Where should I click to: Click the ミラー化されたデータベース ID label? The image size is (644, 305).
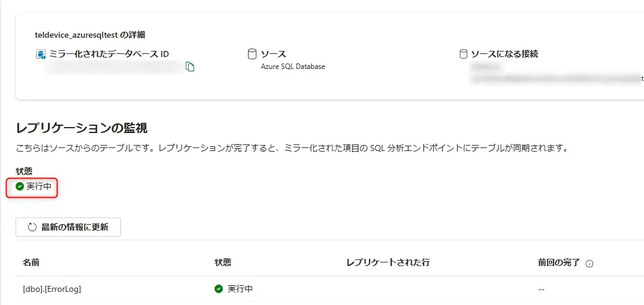[x=109, y=54]
